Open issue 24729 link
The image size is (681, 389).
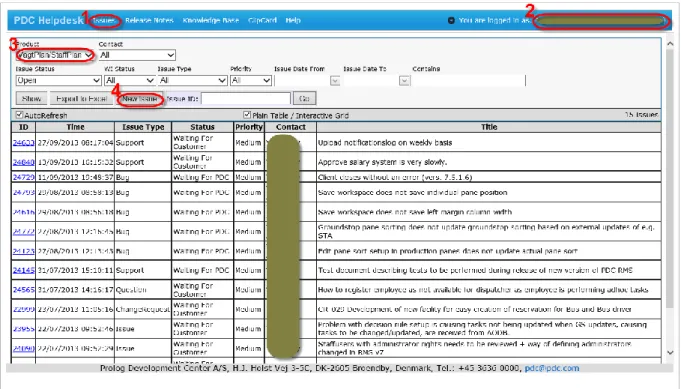tap(23, 177)
